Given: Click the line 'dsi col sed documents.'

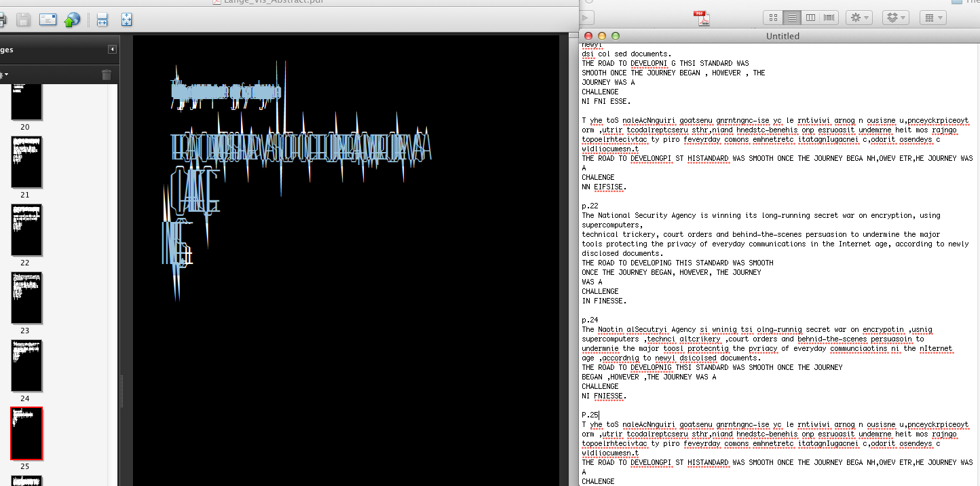Looking at the screenshot, I should tap(626, 54).
